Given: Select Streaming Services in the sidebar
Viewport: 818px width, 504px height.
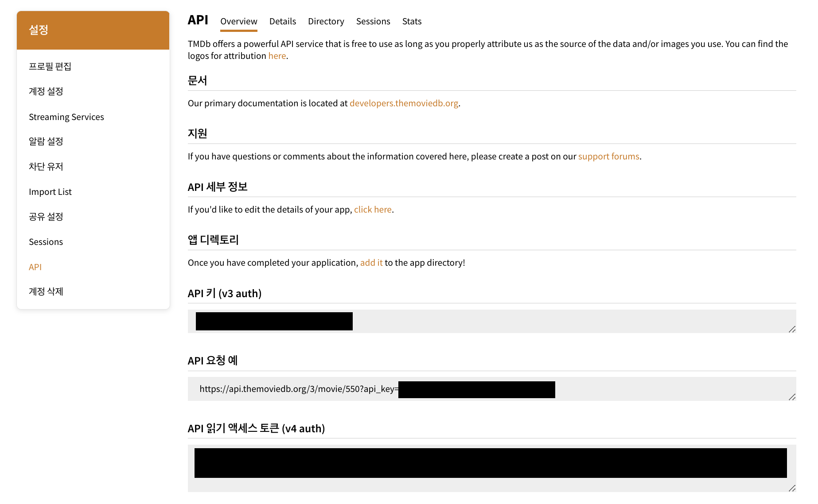Looking at the screenshot, I should pyautogui.click(x=66, y=117).
